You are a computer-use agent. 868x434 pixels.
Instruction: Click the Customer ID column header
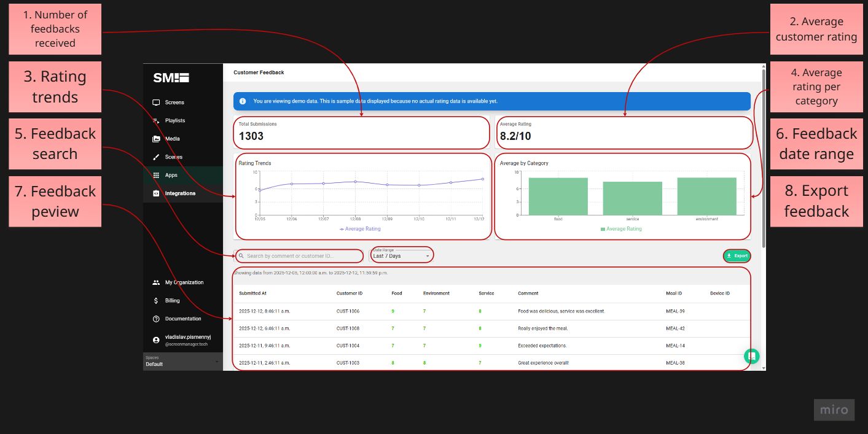click(350, 293)
